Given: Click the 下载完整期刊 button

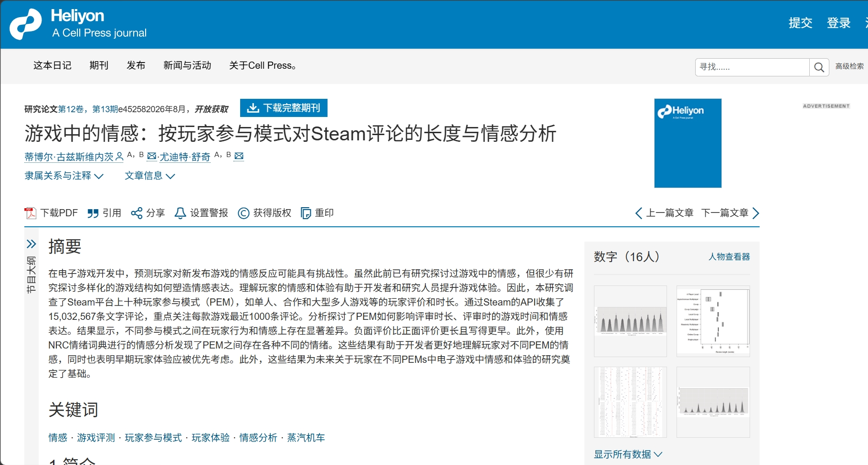Looking at the screenshot, I should click(284, 108).
